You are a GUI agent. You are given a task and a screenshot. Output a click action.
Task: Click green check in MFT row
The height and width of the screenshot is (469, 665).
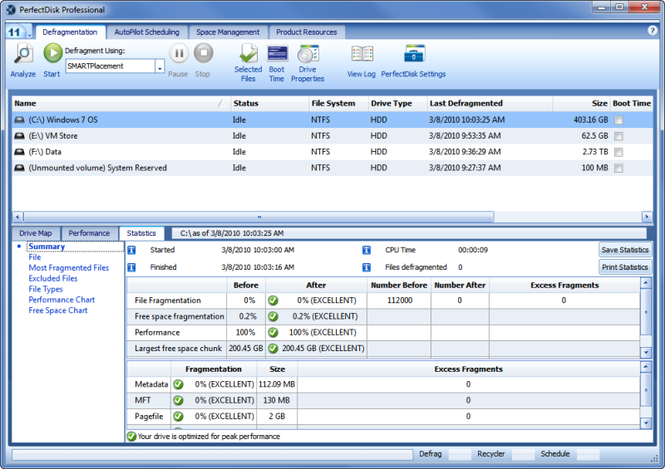(179, 400)
